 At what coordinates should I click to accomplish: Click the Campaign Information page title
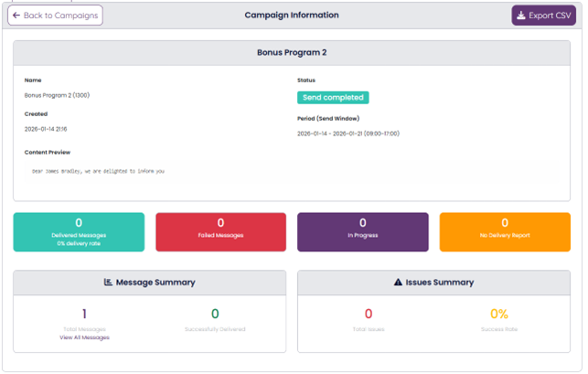tap(292, 16)
